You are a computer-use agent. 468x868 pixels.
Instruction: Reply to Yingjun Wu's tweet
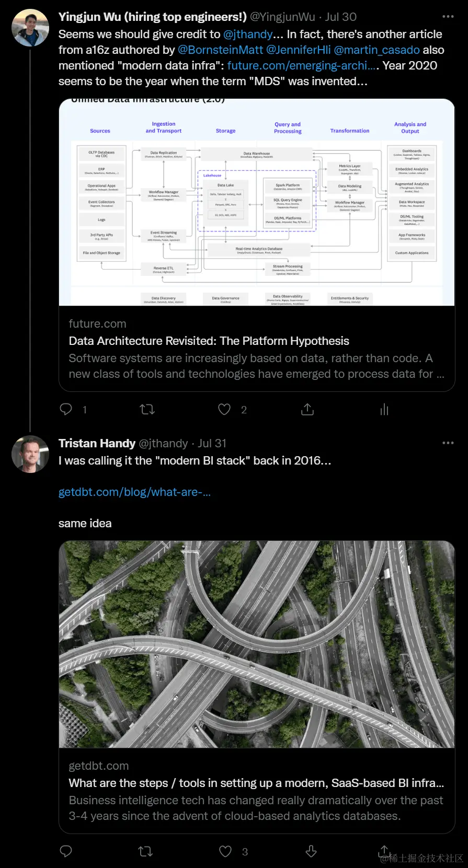(66, 409)
